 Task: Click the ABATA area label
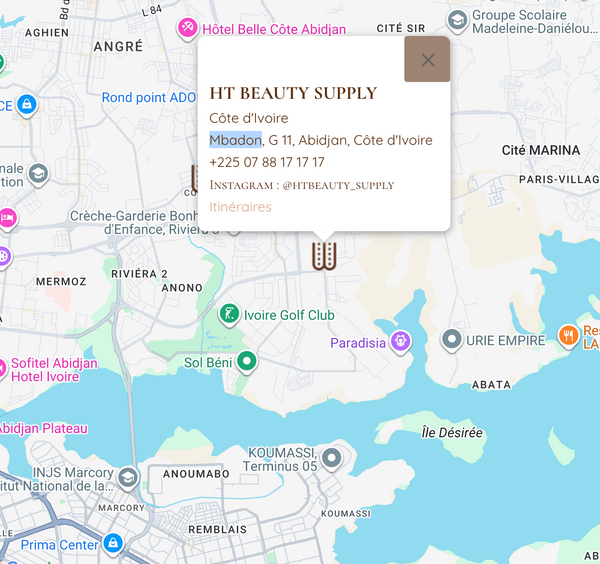(x=491, y=385)
